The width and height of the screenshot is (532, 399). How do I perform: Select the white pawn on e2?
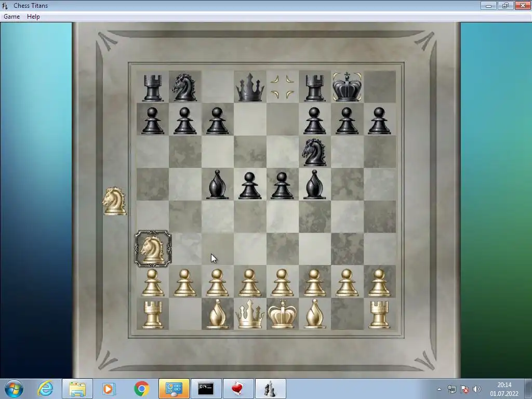point(282,283)
